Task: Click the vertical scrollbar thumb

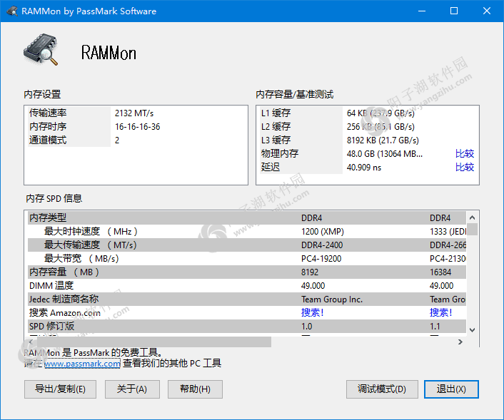Action: click(x=472, y=230)
